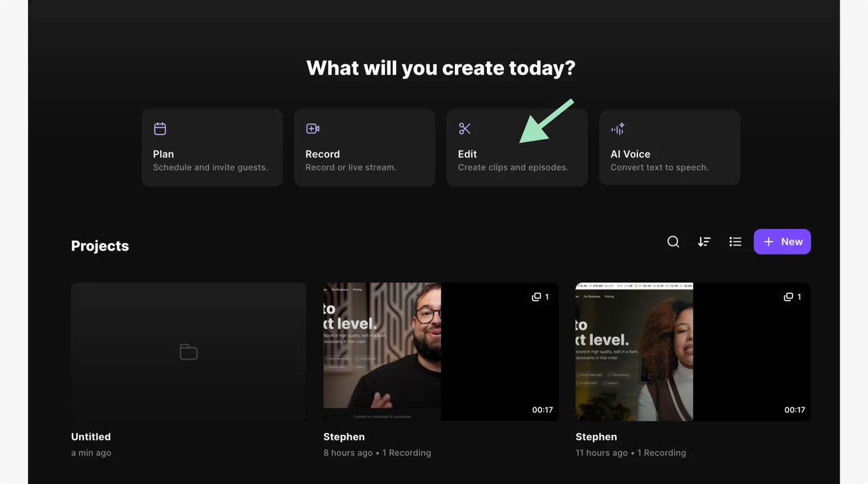Click the Plan calendar icon
868x484 pixels.
point(160,129)
